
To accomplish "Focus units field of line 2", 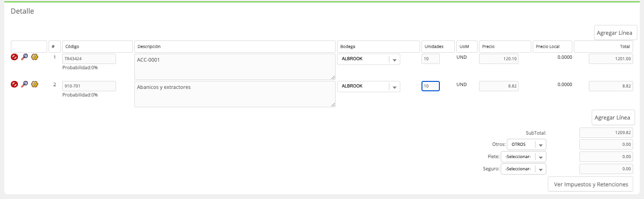I will pos(430,86).
